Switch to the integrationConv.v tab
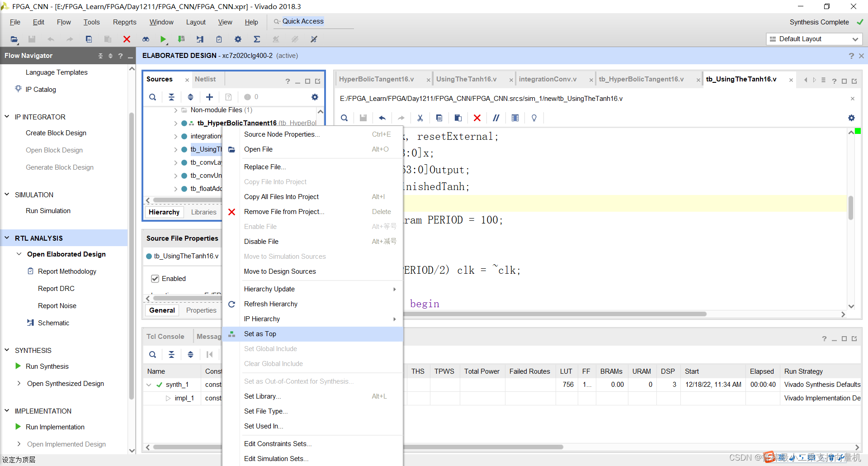 547,79
